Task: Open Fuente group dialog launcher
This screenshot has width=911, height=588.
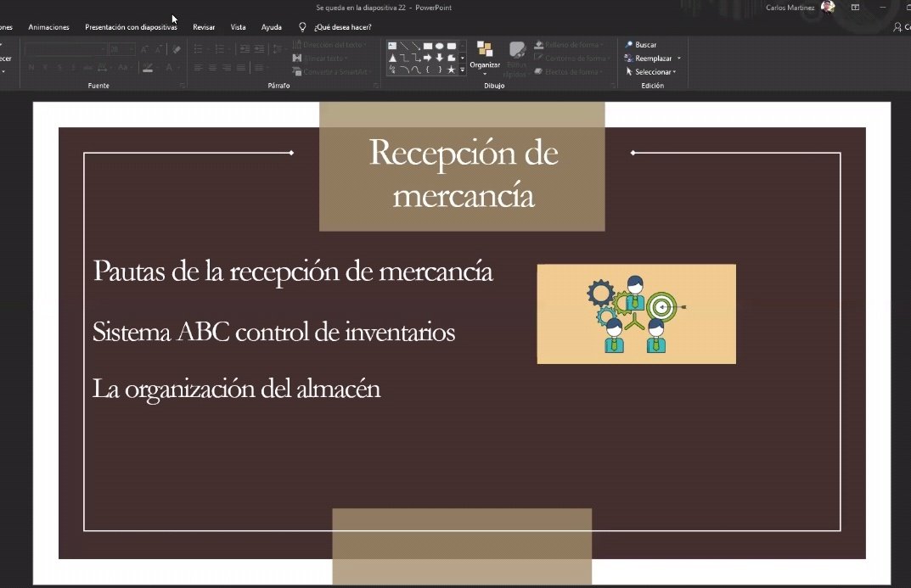Action: tap(183, 86)
